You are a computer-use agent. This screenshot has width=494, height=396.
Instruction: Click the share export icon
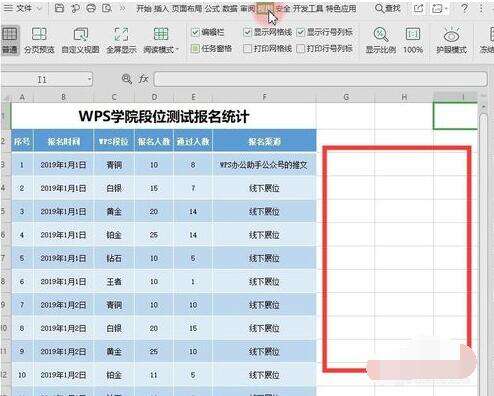pos(418,8)
